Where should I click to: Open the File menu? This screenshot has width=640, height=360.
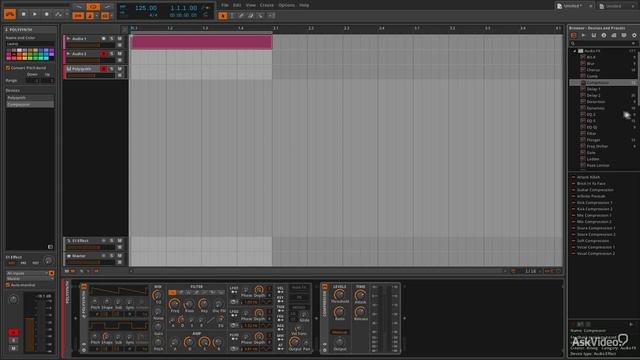click(x=225, y=5)
